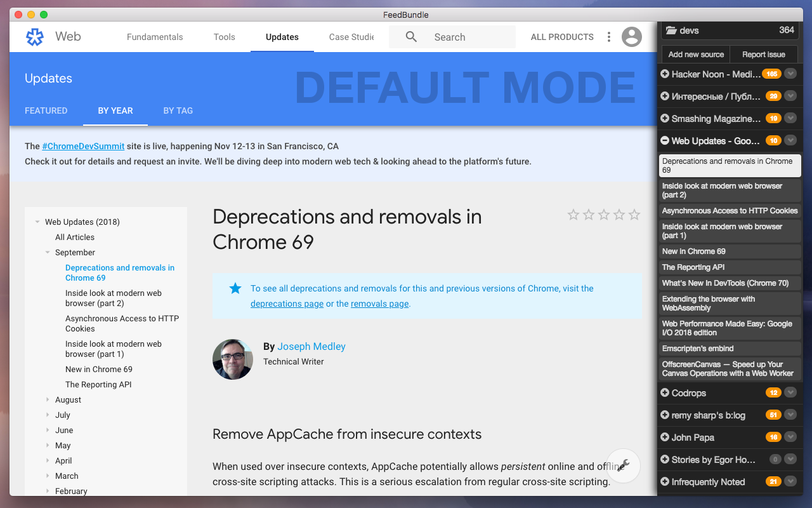Screen dimensions: 812x508
Task: Select What's New In DevTools (Chrome 70)
Action: (730, 283)
